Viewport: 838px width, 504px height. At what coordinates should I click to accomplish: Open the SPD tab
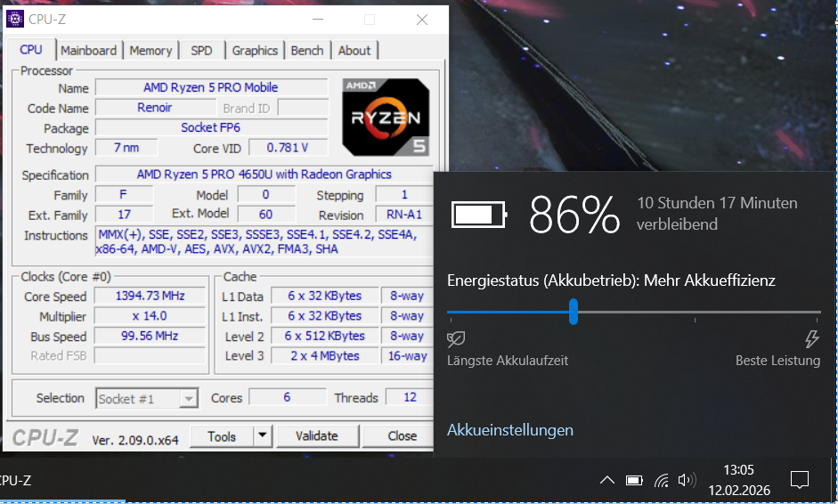pos(201,51)
